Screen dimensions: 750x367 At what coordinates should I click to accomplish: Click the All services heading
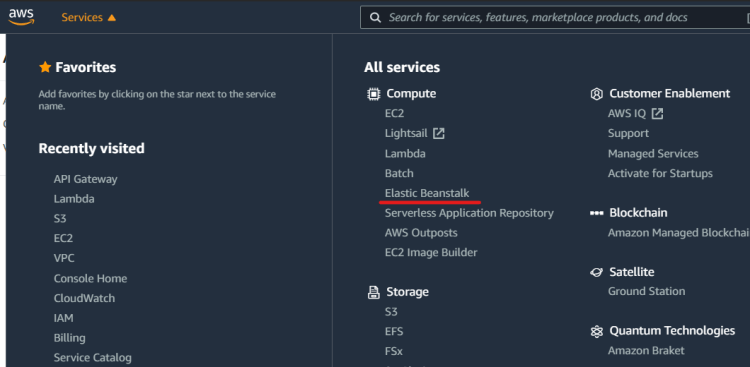pos(402,67)
